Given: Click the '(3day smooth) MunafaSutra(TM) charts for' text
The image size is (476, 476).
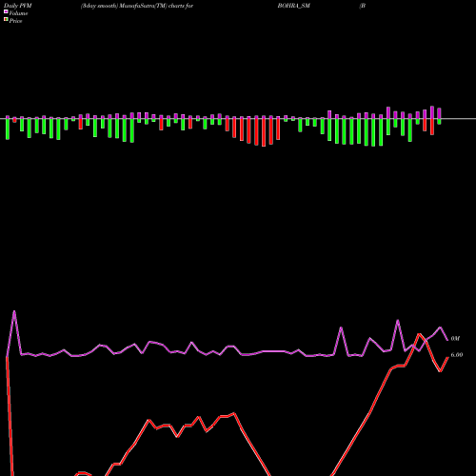Looking at the screenshot, I should click(137, 6).
